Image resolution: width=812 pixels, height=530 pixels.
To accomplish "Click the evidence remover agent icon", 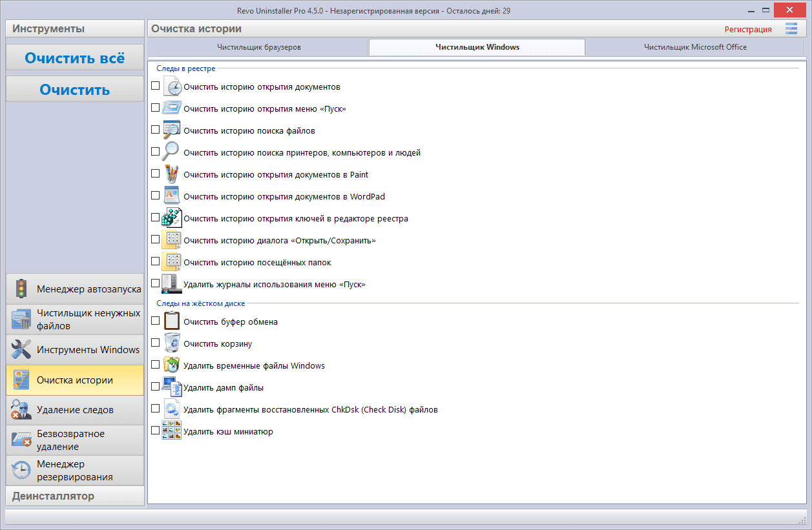I will [x=21, y=409].
